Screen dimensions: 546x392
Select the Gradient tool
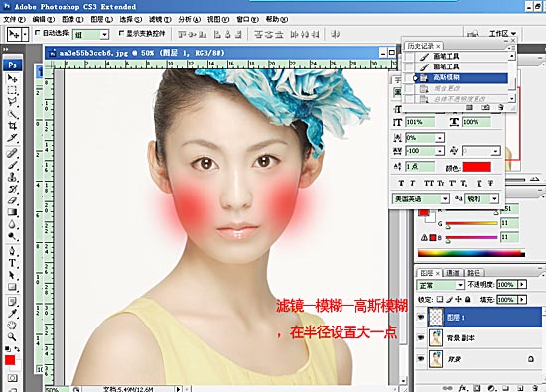pos(12,212)
